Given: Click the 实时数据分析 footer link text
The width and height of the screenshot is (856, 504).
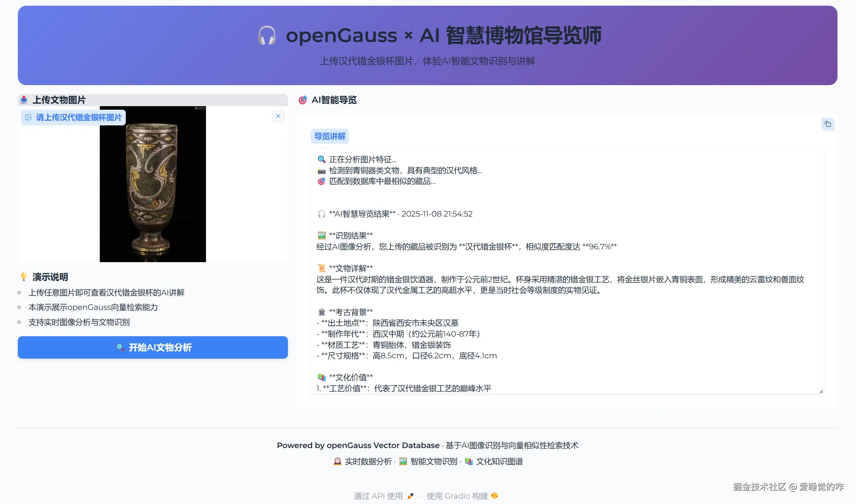Looking at the screenshot, I should (x=368, y=461).
